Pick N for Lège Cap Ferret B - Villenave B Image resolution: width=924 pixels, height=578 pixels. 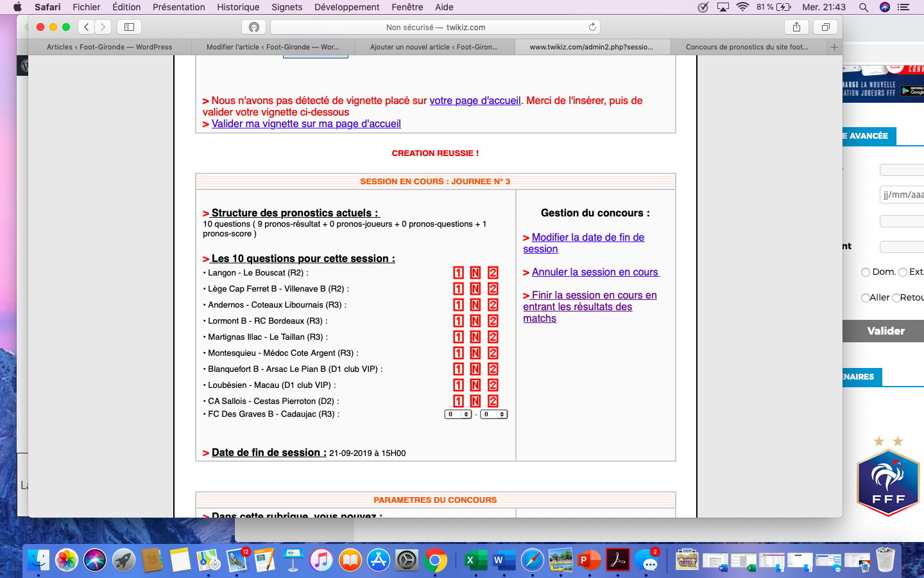(475, 289)
